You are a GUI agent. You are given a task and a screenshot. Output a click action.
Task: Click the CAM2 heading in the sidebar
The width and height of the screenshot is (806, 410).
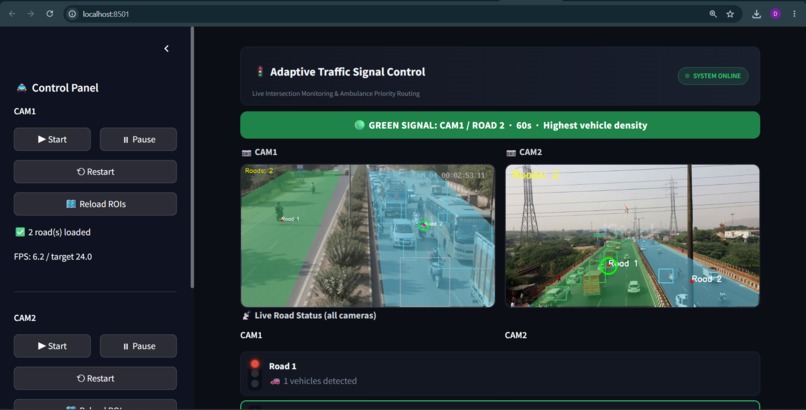coord(25,318)
